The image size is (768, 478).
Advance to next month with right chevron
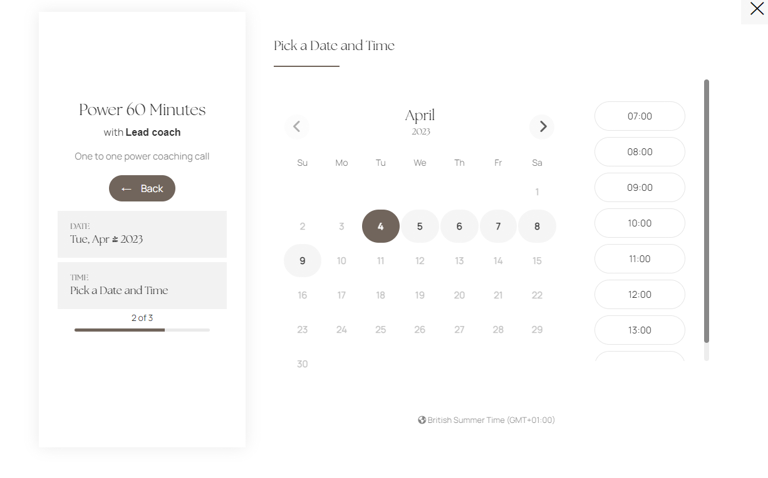[x=542, y=126]
